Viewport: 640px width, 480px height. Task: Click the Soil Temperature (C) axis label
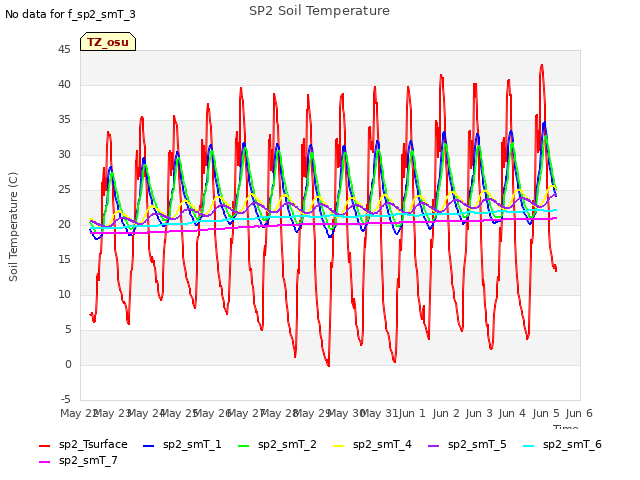pos(13,227)
